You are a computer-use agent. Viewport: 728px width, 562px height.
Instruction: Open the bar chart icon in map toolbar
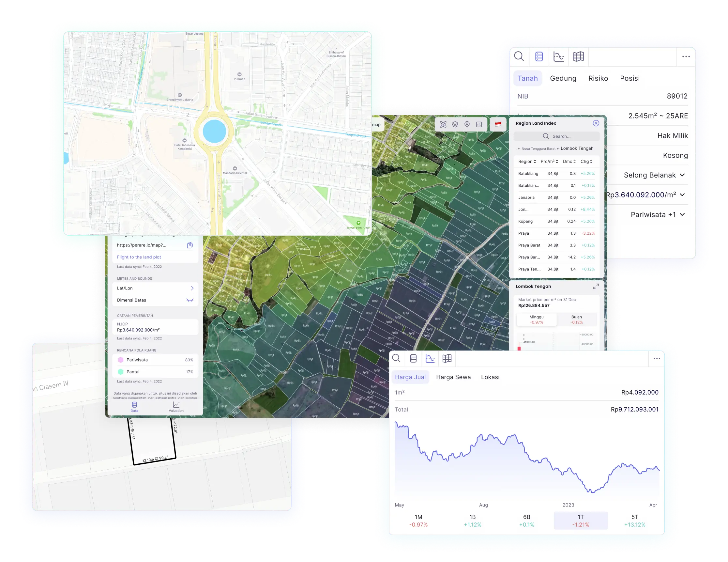click(x=479, y=124)
